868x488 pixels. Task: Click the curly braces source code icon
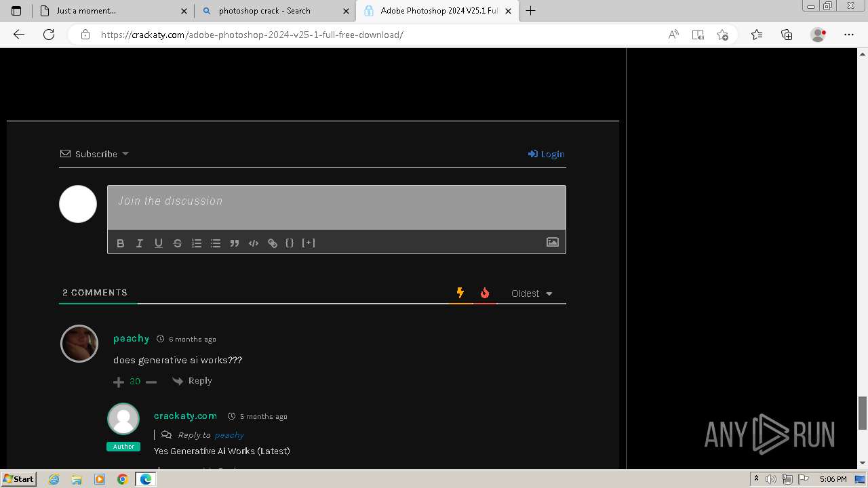290,243
